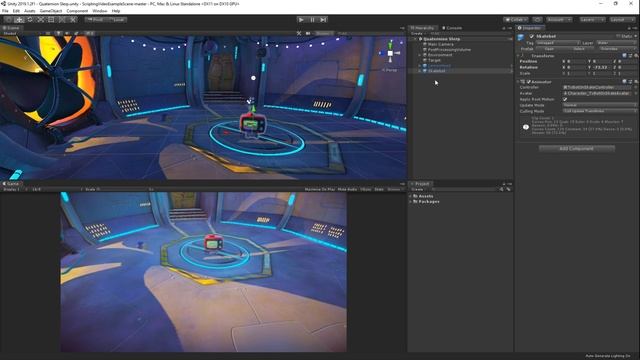Open the cloud Services button
This screenshot has width=640, height=360.
[538, 20]
